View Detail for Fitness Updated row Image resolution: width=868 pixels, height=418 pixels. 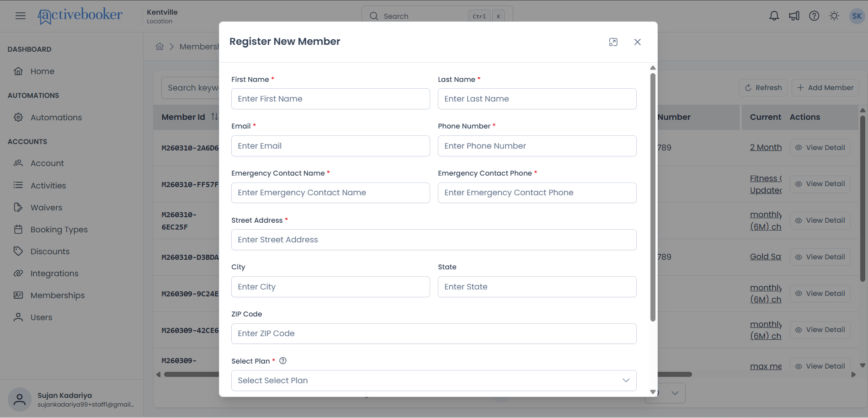click(820, 184)
